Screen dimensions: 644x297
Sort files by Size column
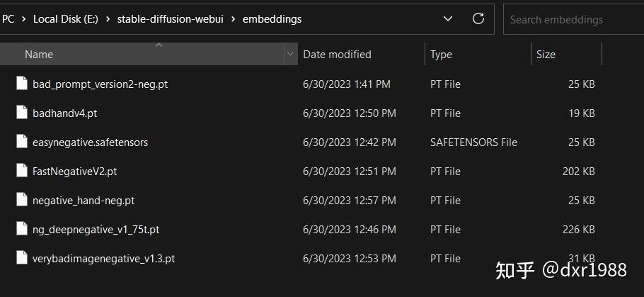pyautogui.click(x=546, y=55)
